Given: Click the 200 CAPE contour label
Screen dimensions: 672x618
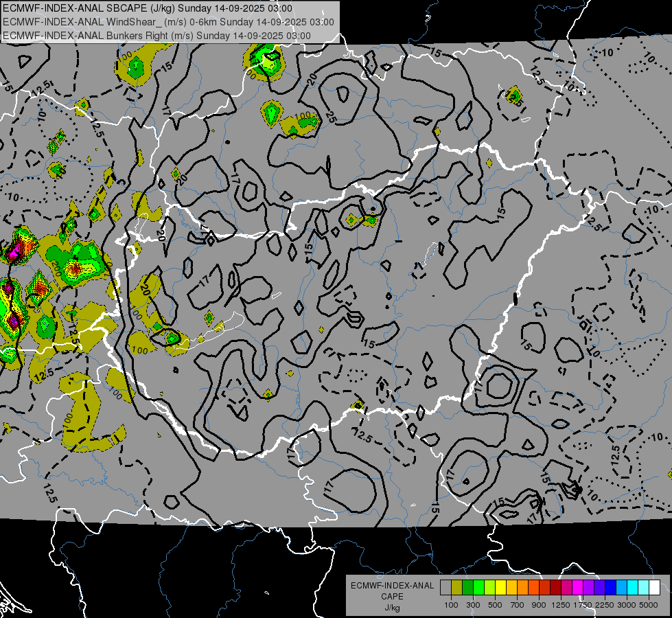Looking at the screenshot, I should pos(56,269).
